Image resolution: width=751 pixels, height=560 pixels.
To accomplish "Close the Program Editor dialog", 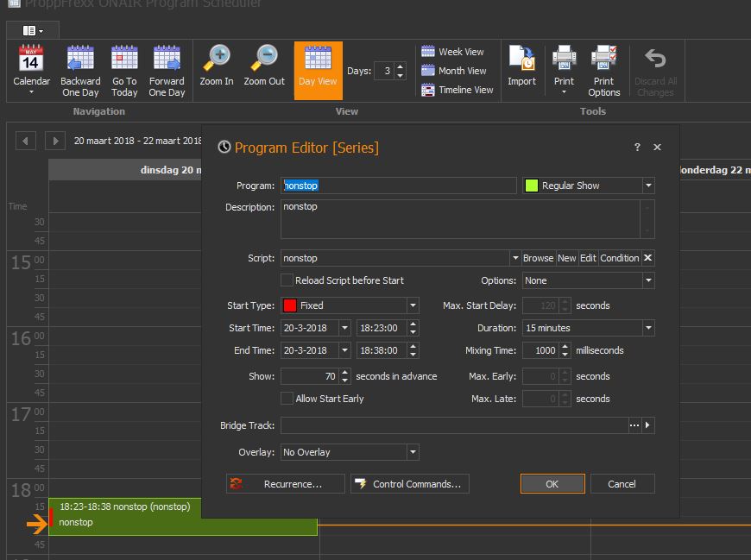I will 657,148.
